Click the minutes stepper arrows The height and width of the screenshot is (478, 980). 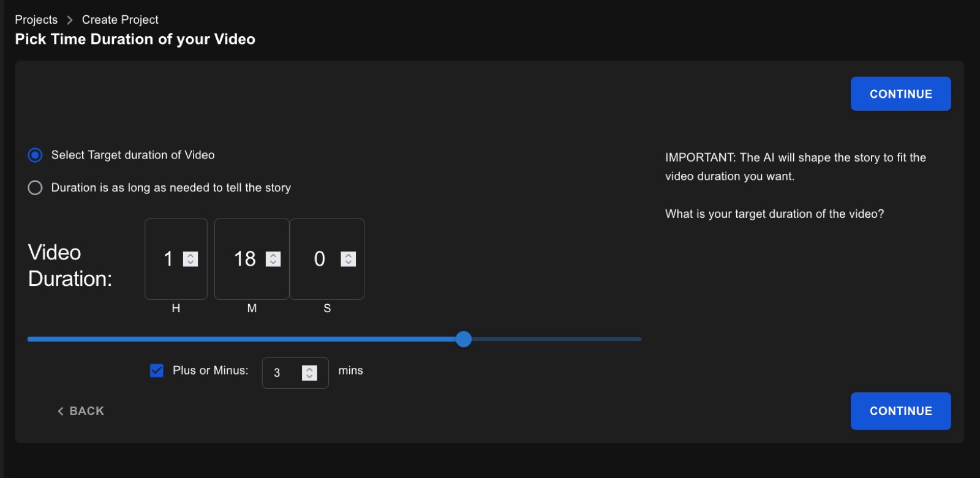273,259
